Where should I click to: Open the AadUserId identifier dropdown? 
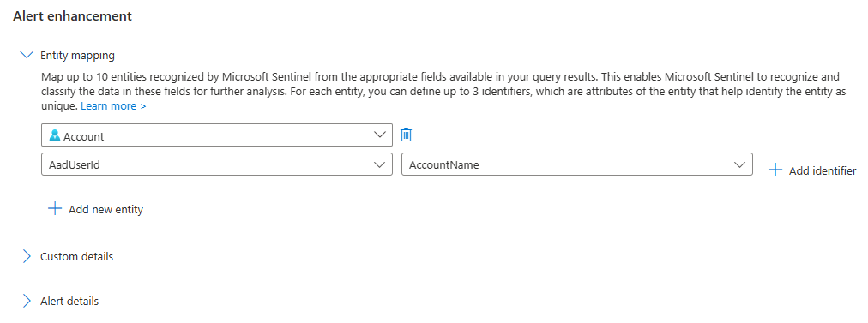click(x=217, y=164)
